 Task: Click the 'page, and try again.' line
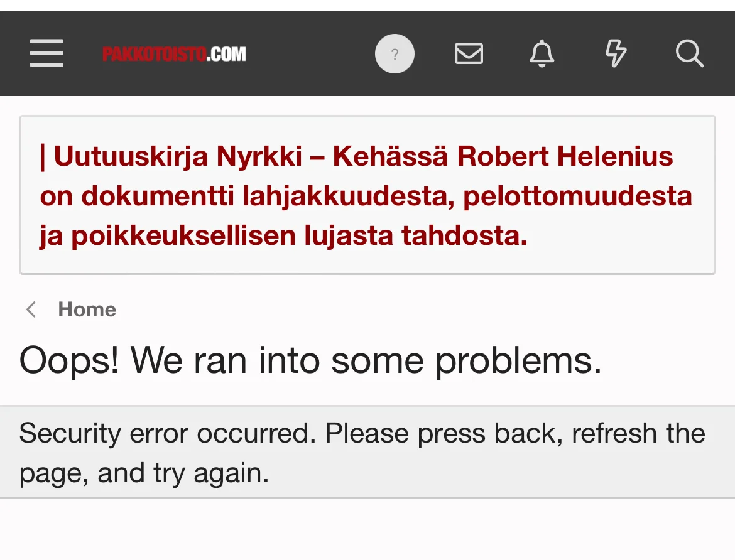click(144, 473)
